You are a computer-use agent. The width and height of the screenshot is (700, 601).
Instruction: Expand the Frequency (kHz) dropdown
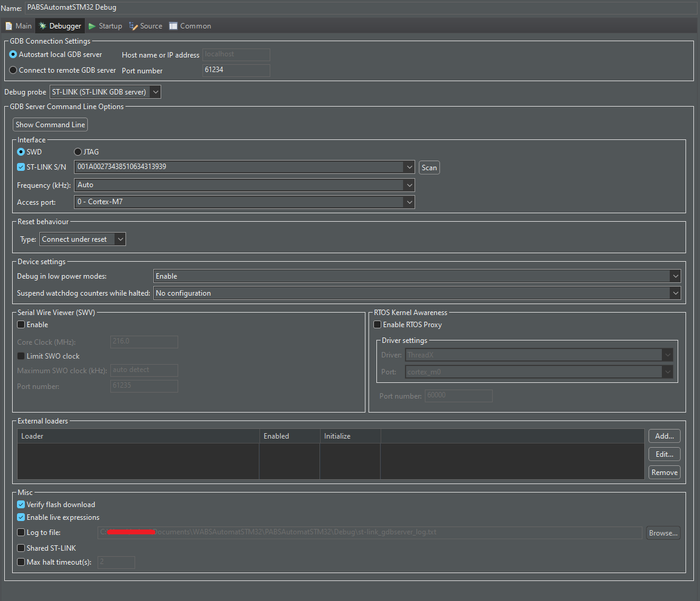(409, 185)
